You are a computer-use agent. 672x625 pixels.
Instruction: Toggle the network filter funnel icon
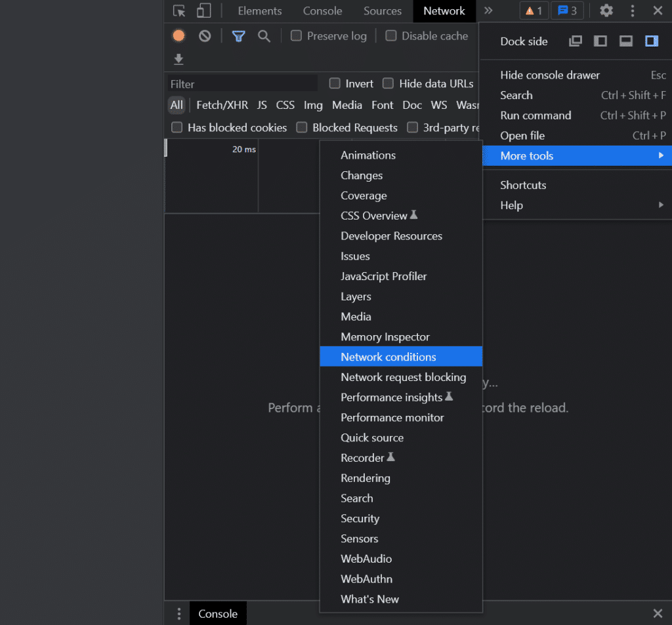point(238,36)
